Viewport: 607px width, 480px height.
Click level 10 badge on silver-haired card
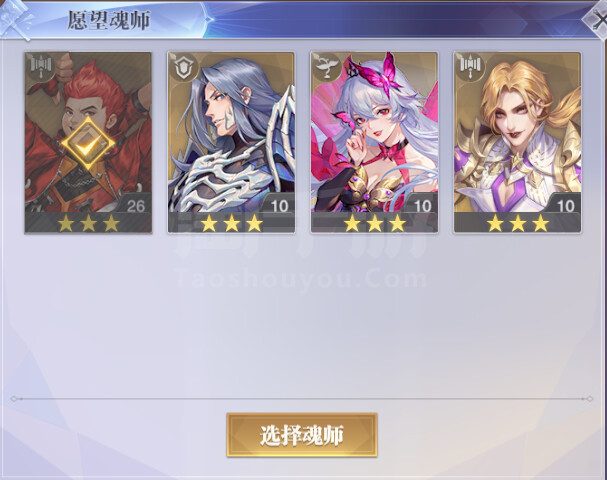(279, 206)
